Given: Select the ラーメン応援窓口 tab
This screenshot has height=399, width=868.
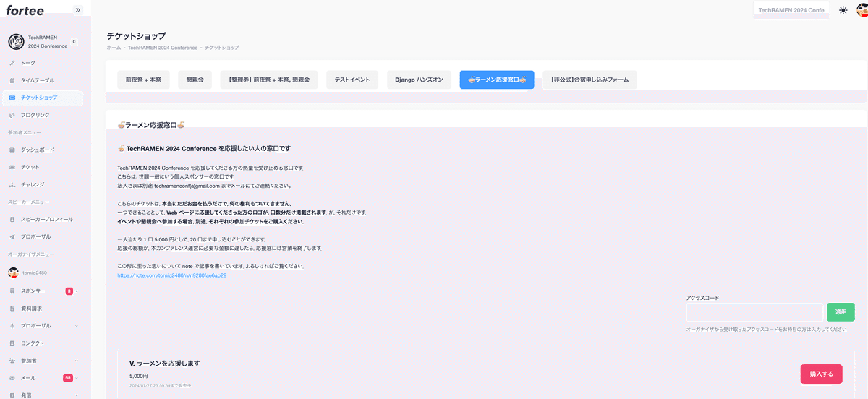Looking at the screenshot, I should coord(497,80).
